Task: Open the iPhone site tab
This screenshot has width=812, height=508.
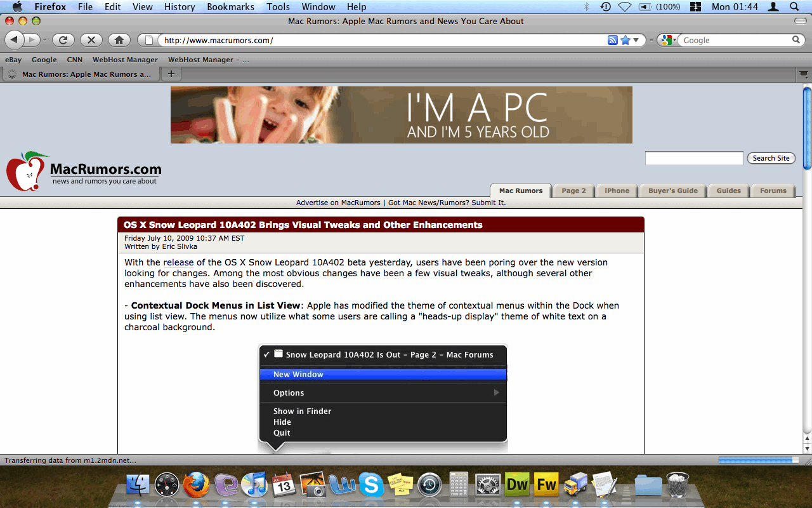Action: (x=617, y=190)
